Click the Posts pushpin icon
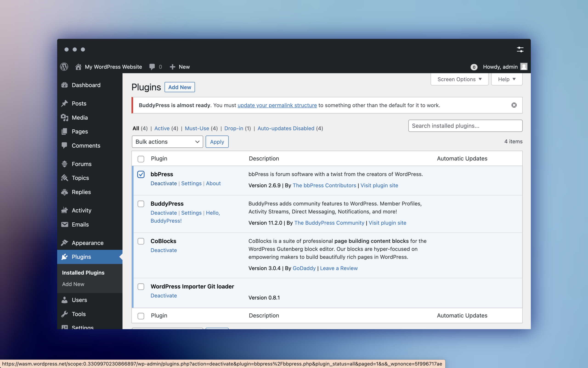 click(x=65, y=103)
